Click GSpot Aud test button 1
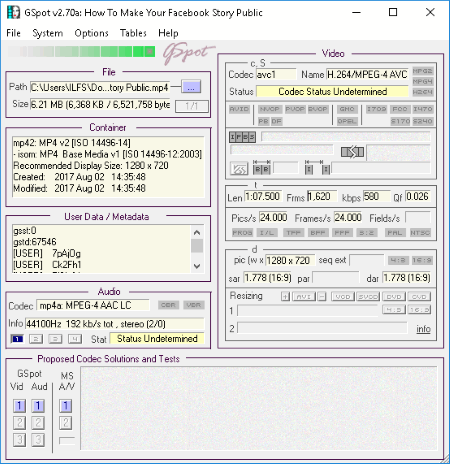 [x=38, y=406]
